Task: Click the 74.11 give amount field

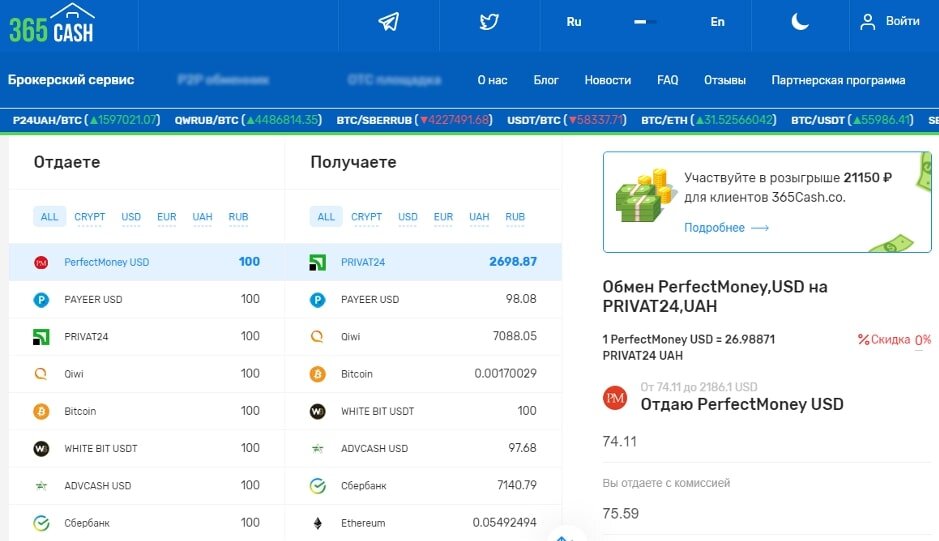Action: (x=767, y=442)
